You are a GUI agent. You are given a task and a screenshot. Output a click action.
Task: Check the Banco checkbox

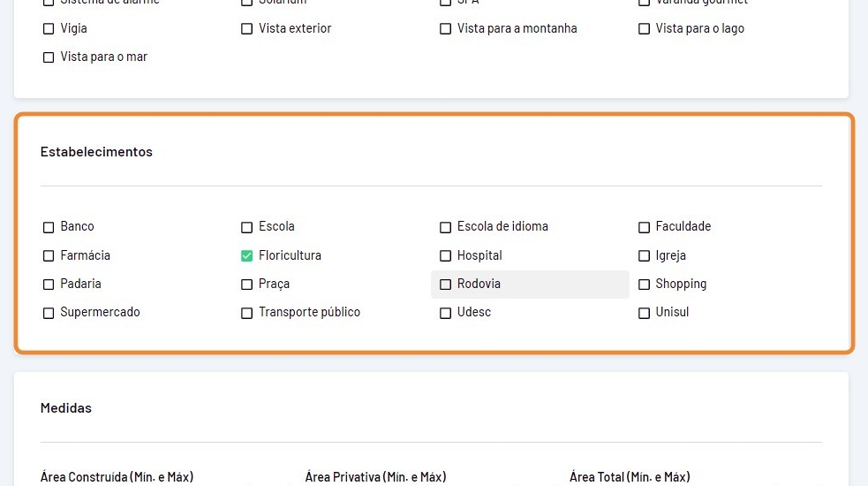pos(49,227)
